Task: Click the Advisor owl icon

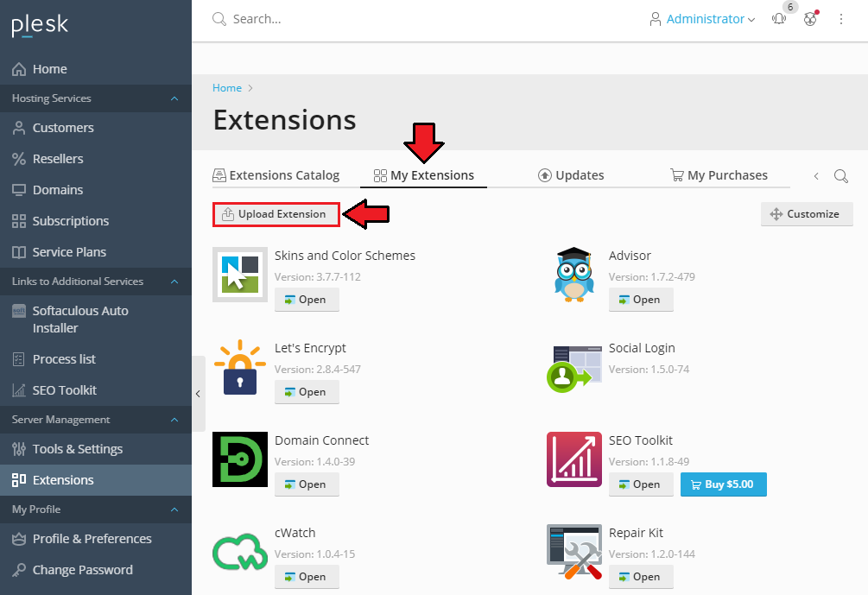Action: (574, 275)
